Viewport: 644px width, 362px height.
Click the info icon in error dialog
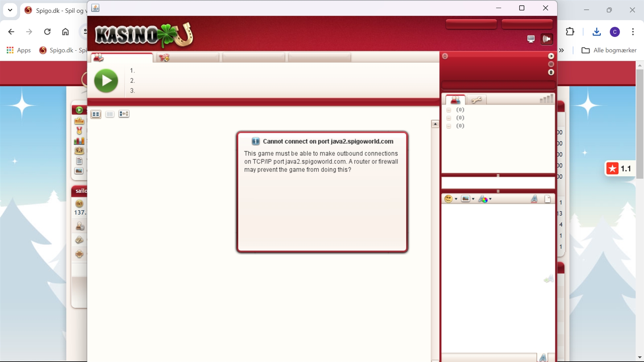(x=256, y=141)
